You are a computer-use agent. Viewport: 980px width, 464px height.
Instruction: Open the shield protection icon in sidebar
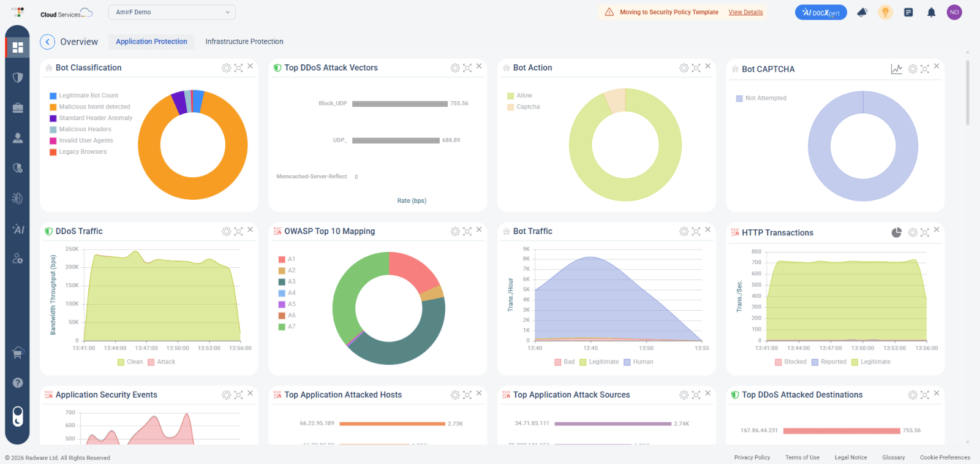tap(18, 77)
